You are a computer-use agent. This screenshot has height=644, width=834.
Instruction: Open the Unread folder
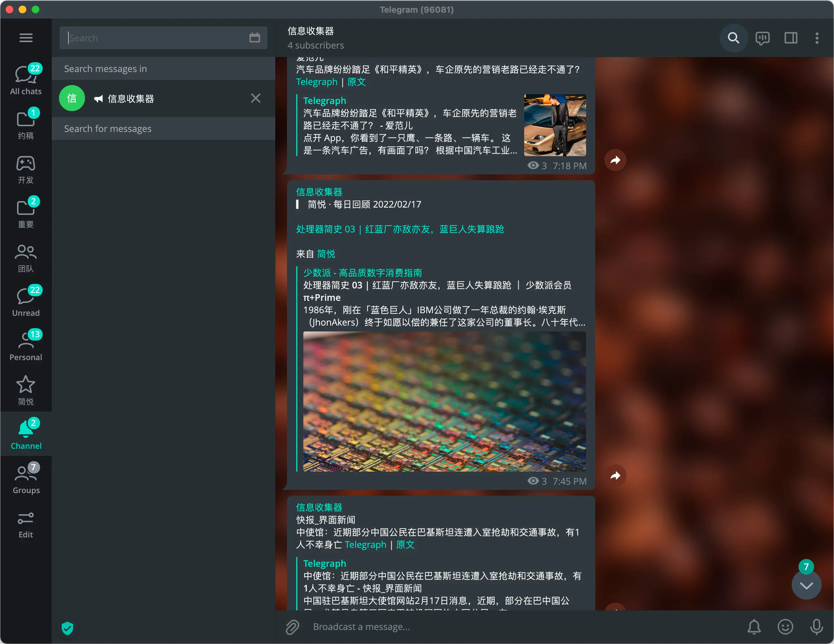tap(26, 301)
